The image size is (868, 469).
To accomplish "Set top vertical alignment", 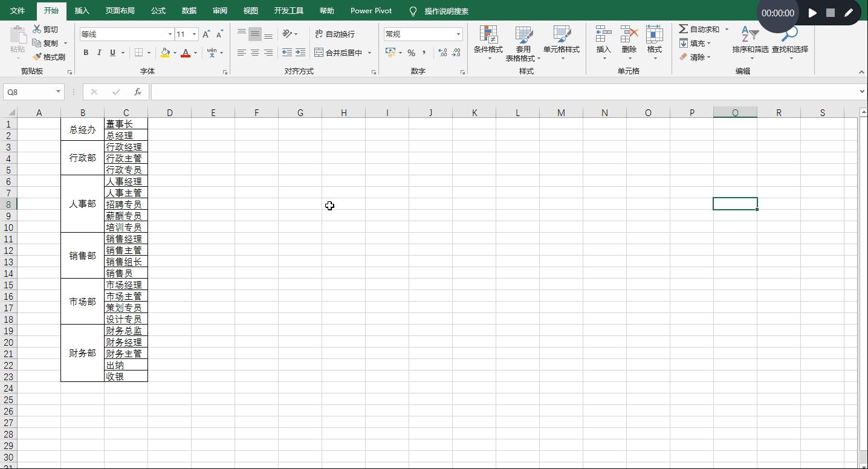I will [x=242, y=34].
